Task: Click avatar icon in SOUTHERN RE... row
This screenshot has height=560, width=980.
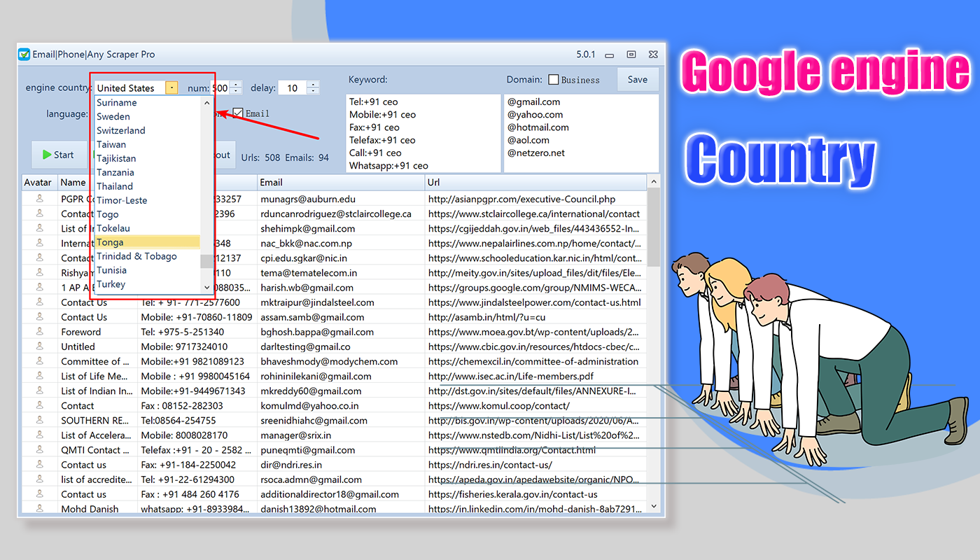Action: [x=40, y=420]
